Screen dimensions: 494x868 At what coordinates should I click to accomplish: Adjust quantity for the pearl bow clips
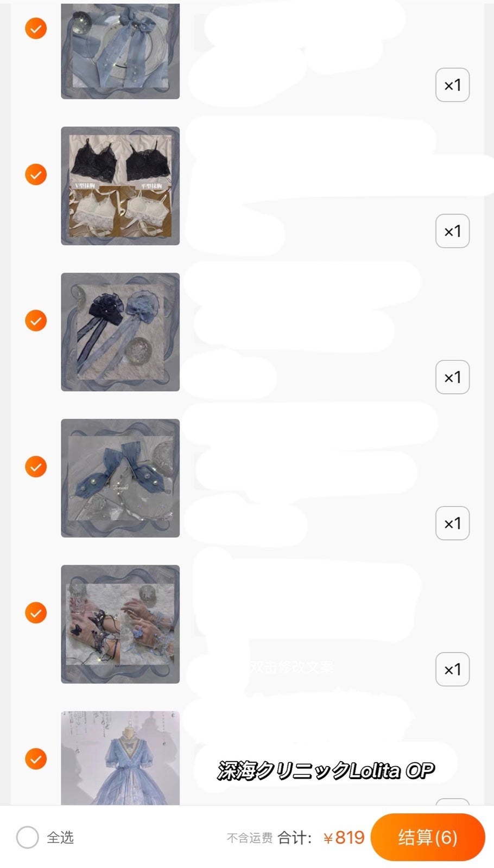coord(452,523)
